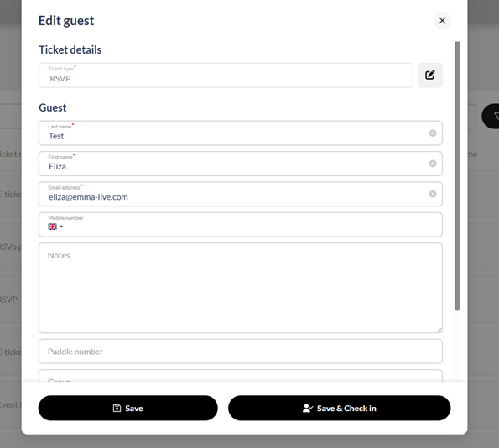Select the Email address input field
Image resolution: width=499 pixels, height=448 pixels.
[x=240, y=195]
